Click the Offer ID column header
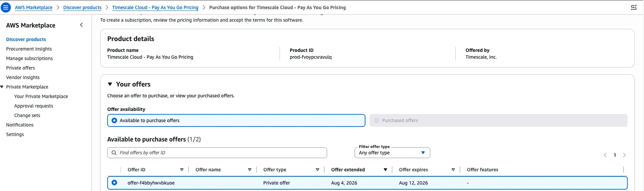This screenshot has height=191, width=644. [136, 170]
